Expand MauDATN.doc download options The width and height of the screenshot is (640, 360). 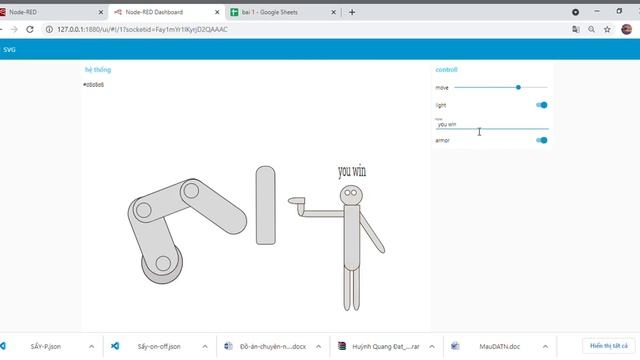545,346
